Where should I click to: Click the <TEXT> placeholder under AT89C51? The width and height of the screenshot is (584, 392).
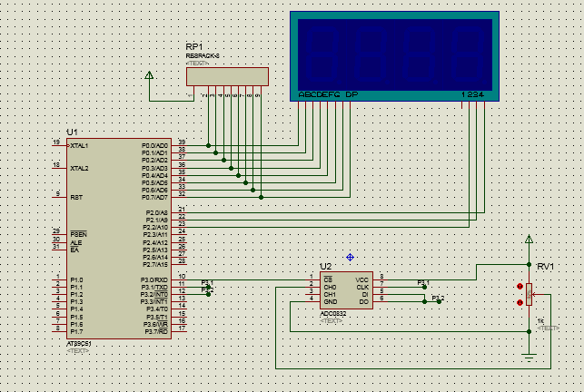(78, 350)
